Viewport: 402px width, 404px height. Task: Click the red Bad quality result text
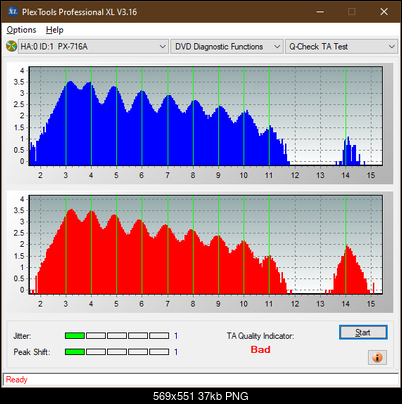tap(260, 350)
